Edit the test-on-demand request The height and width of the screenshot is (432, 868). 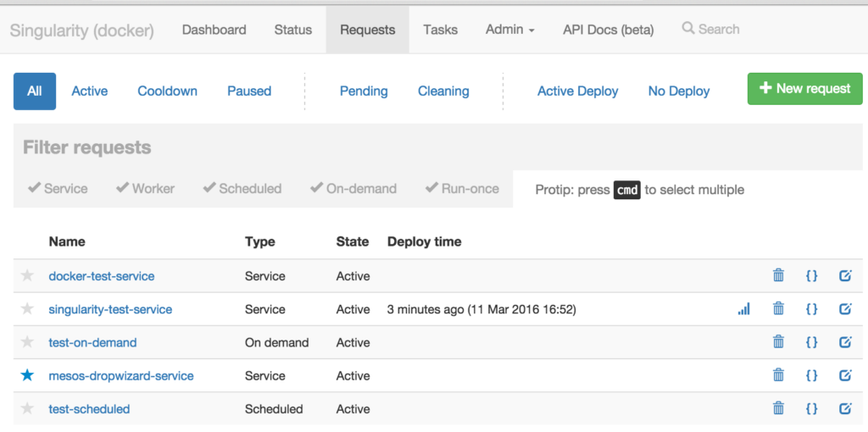coord(844,342)
